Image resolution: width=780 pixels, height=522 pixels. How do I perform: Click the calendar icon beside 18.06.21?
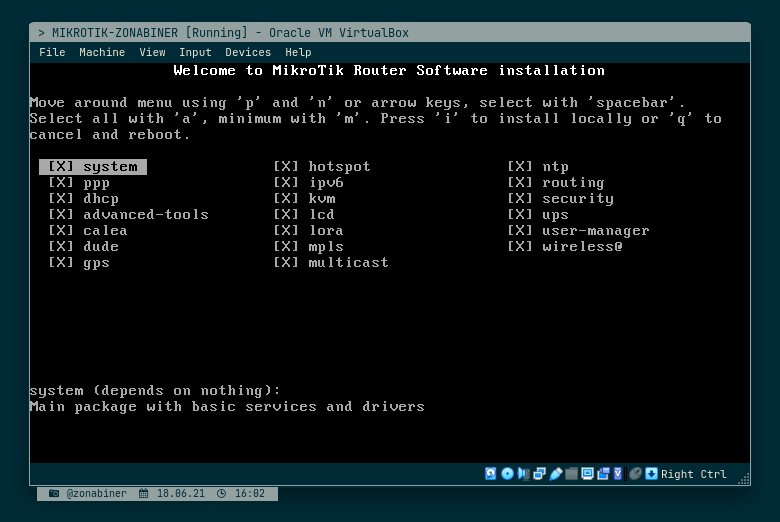143,494
